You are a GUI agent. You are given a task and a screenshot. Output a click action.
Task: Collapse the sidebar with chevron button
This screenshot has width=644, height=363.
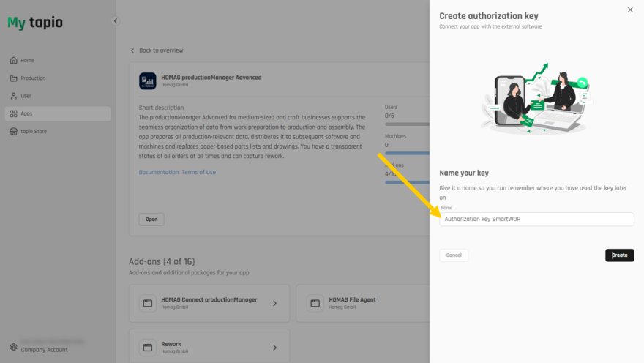(x=116, y=21)
